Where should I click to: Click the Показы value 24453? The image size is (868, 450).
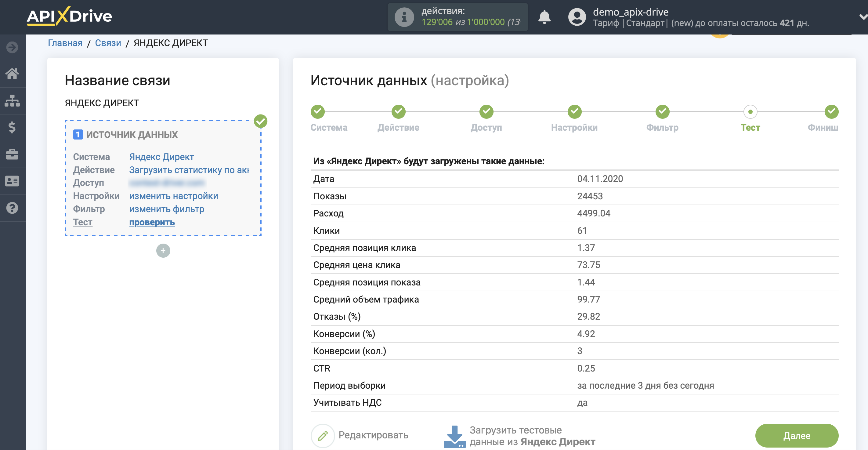coord(590,196)
